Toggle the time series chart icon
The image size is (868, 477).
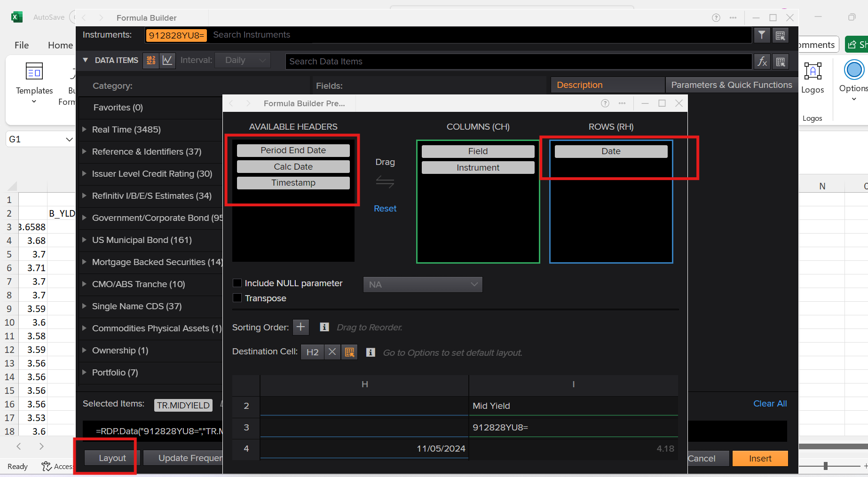click(167, 60)
